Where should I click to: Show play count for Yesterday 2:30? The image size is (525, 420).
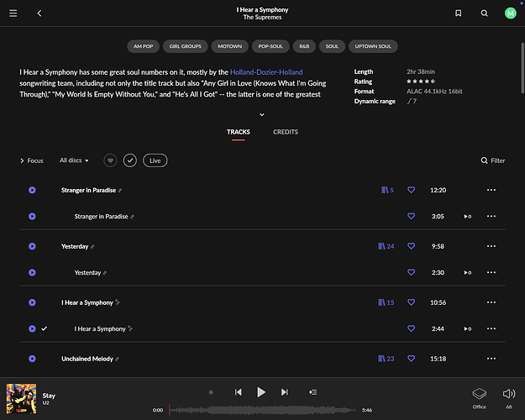468,273
